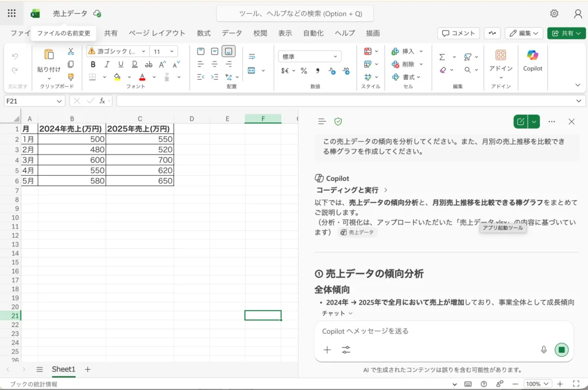
Task: Select the Sheet1 sheet tab
Action: (63, 369)
